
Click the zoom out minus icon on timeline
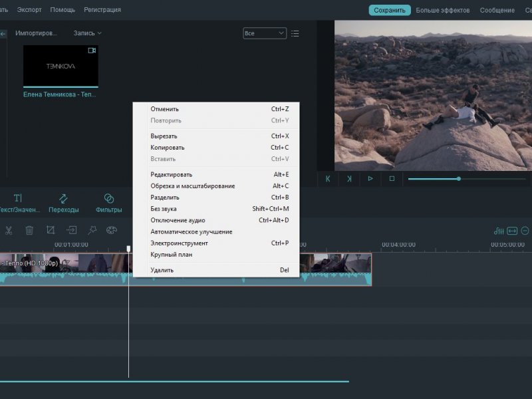point(525,231)
